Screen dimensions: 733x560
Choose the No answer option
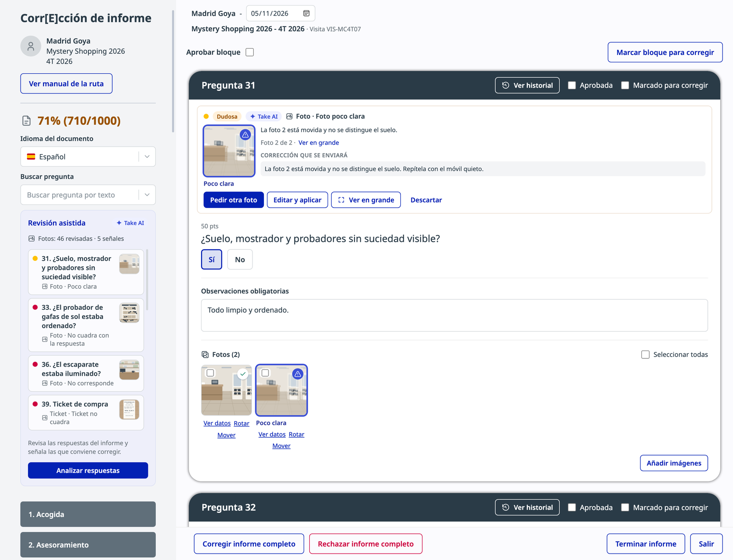coord(240,259)
